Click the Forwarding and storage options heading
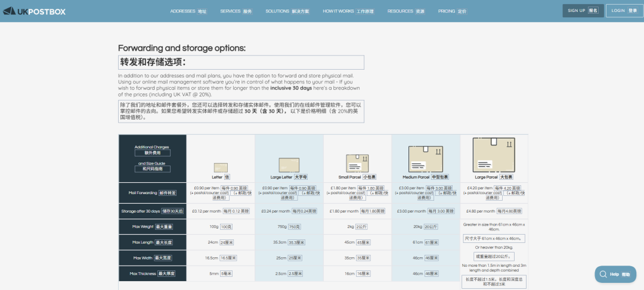 181,48
